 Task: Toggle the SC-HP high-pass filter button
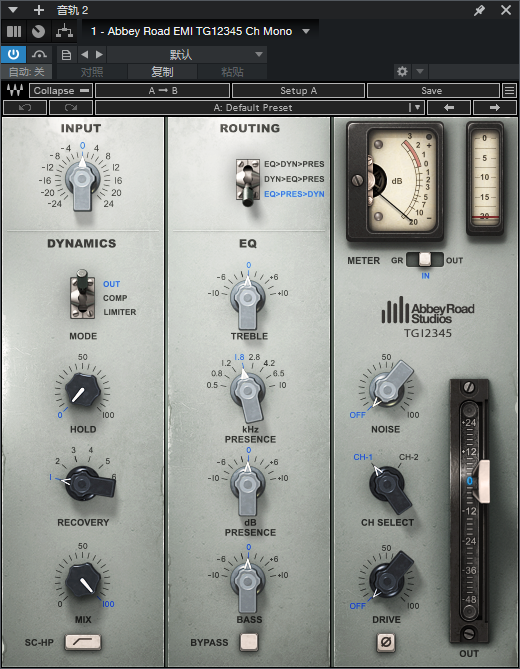tap(83, 642)
